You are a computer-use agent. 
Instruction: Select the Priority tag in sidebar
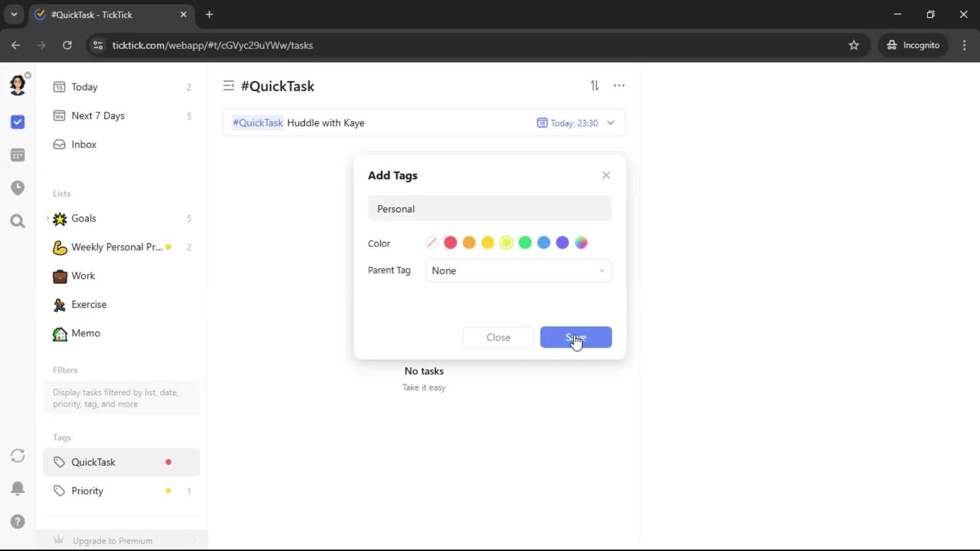coord(87,491)
